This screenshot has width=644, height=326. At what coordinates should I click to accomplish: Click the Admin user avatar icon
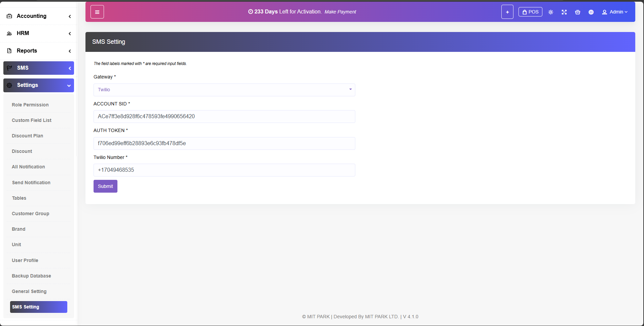click(x=604, y=12)
